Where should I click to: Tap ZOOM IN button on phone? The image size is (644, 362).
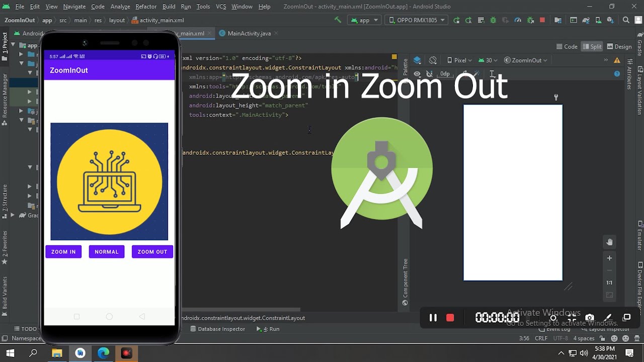point(63,252)
